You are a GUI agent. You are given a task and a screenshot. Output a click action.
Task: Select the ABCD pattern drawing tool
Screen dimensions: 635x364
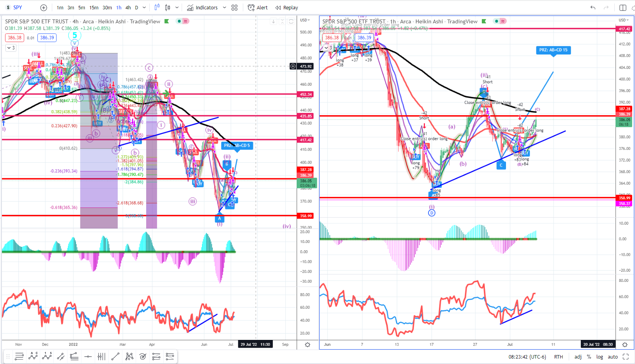point(33,356)
